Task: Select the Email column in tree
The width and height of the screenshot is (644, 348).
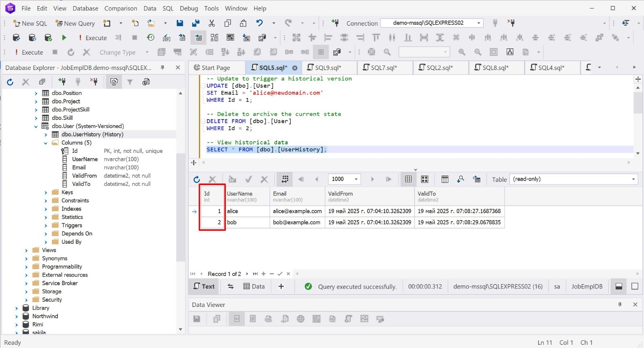Action: coord(79,167)
